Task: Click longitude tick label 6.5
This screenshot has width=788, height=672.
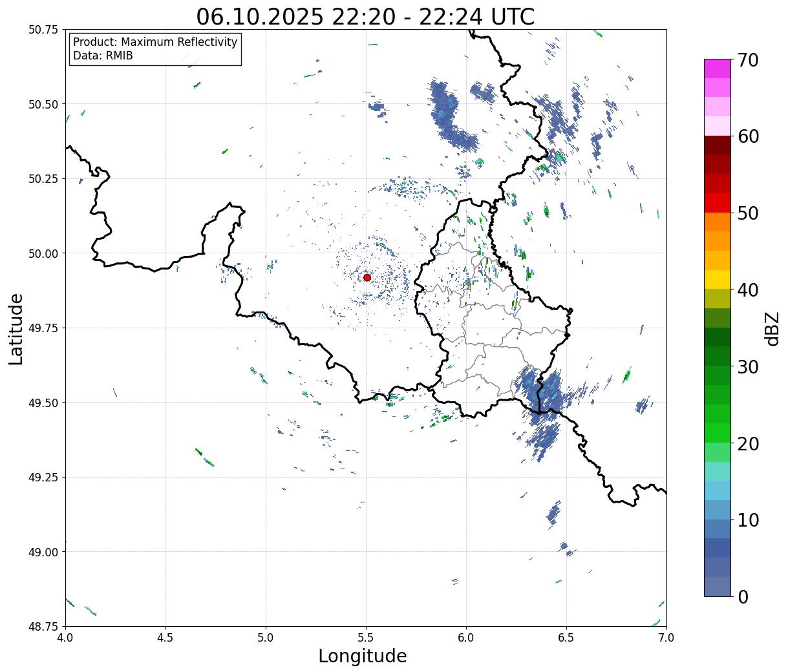Action: tap(566, 638)
